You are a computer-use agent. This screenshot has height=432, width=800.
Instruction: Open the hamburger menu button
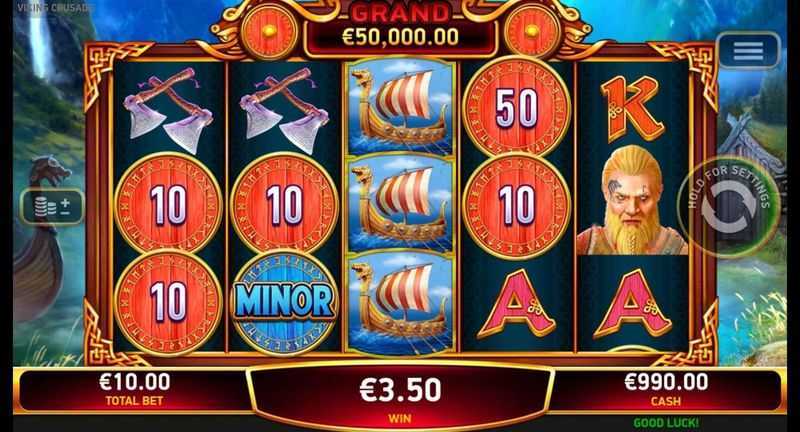pos(748,50)
